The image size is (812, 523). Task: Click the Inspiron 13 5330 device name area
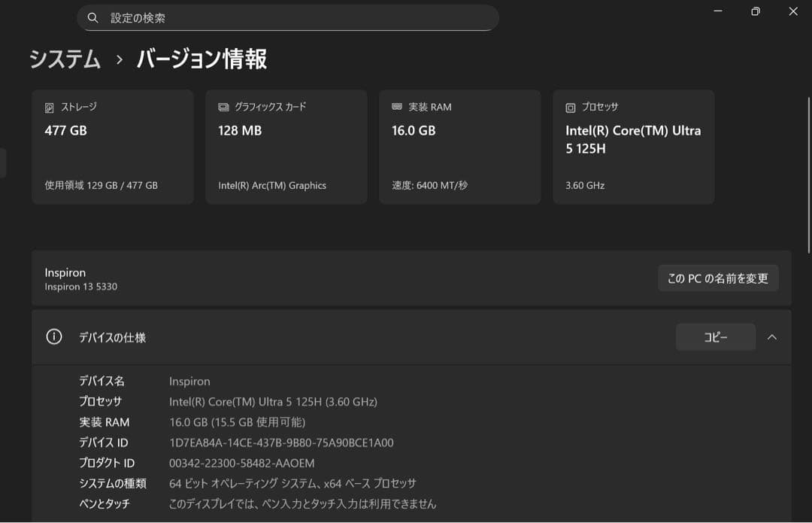(80, 286)
